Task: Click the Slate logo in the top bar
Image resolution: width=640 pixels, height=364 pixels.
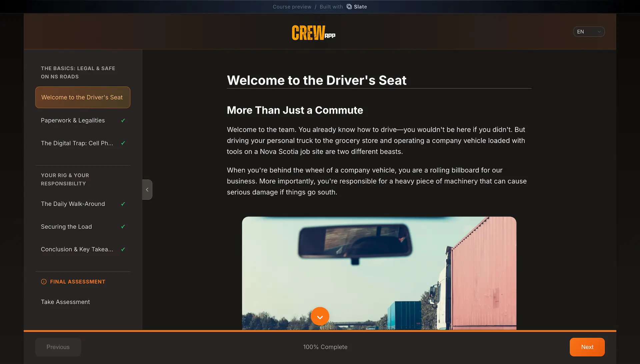Action: tap(349, 7)
